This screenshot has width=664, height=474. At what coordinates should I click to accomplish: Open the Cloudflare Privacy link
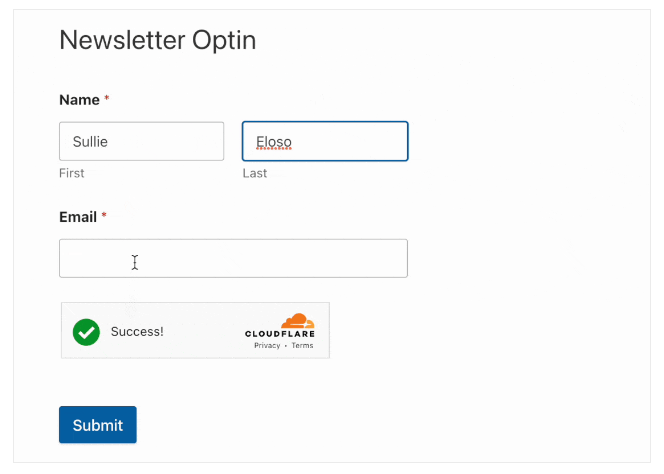click(267, 346)
